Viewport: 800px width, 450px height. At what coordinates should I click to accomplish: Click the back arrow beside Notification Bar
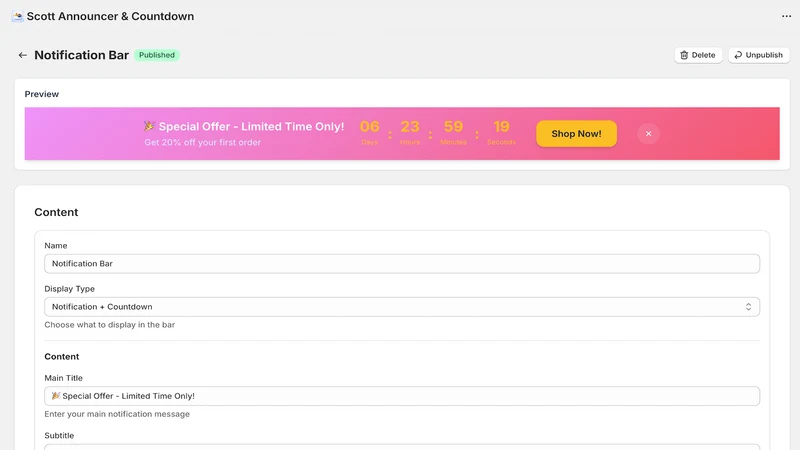(22, 55)
